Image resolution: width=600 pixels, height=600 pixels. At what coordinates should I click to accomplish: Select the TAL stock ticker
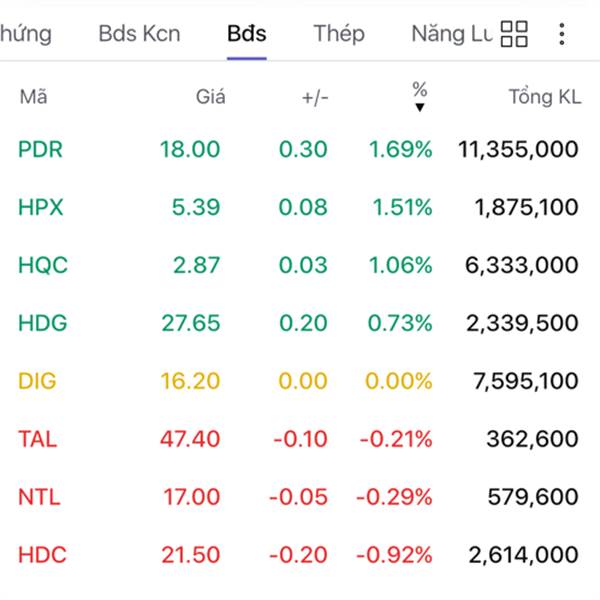pyautogui.click(x=37, y=439)
